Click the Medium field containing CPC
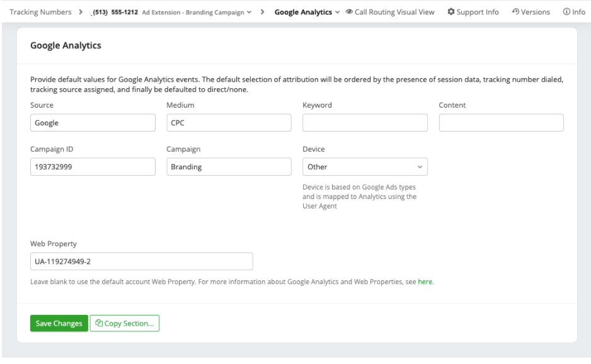 point(229,123)
